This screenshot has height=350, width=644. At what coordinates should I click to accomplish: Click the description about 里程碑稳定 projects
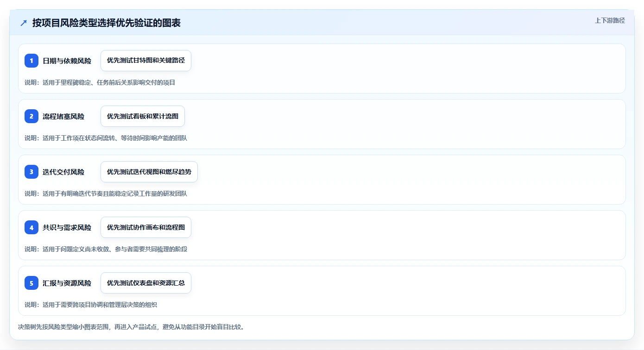tap(100, 82)
